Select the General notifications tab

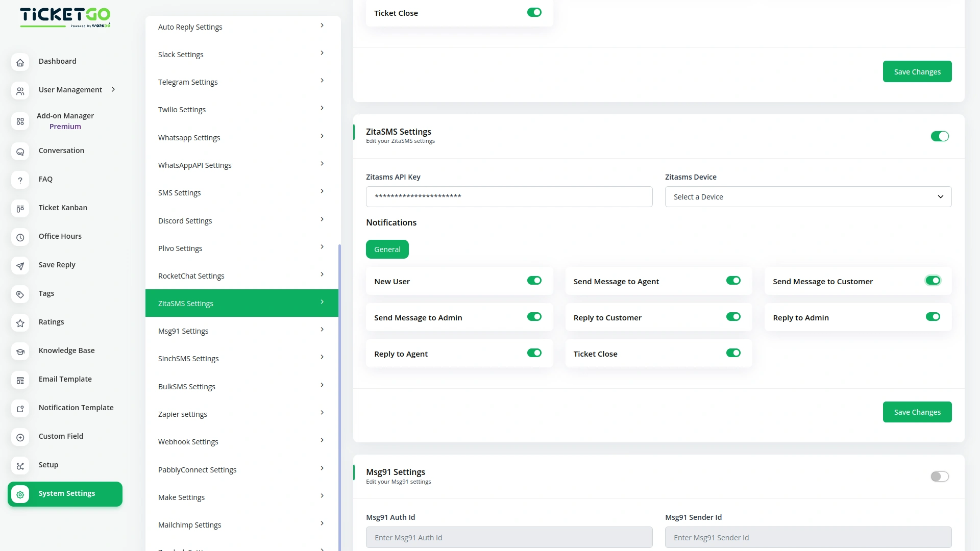387,249
